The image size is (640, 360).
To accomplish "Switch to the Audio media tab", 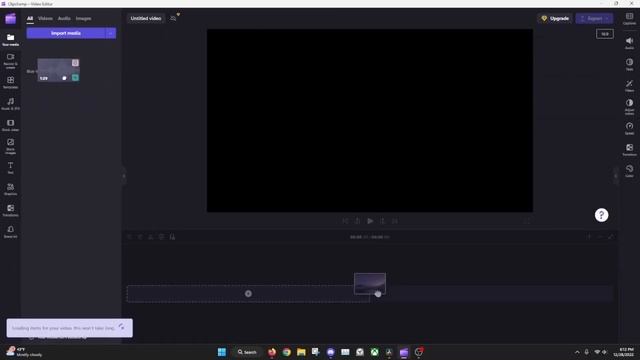I will pos(64,18).
